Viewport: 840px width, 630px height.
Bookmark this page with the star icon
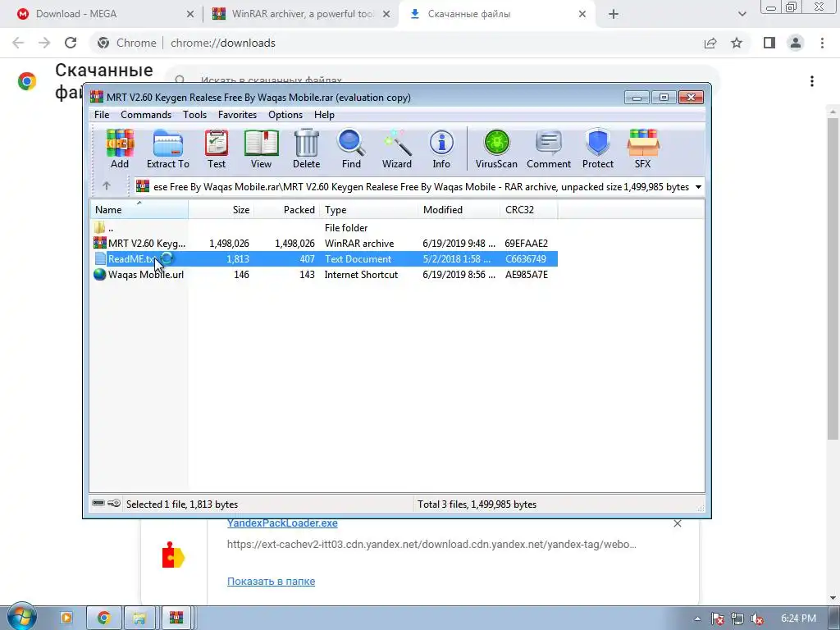[x=737, y=43]
